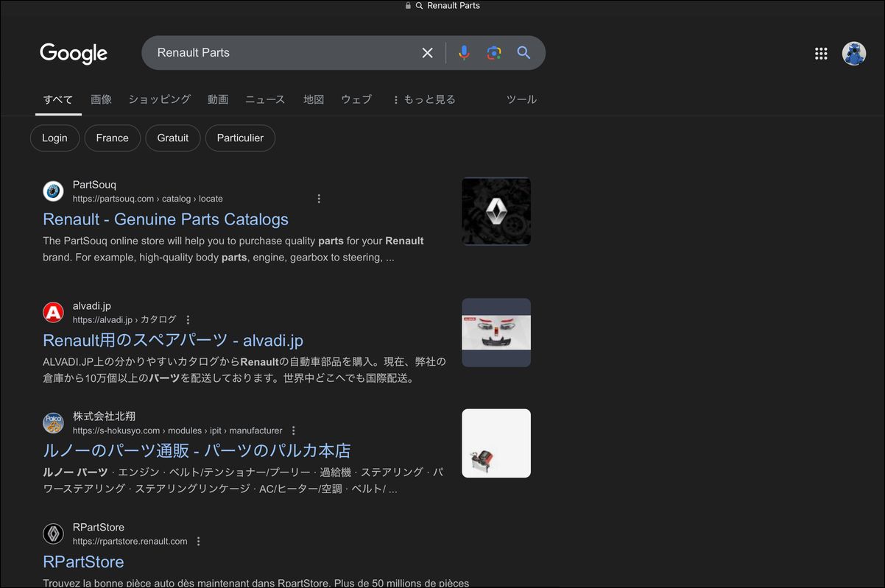Open more options for PartSouq result
Image resolution: width=885 pixels, height=588 pixels.
pos(319,199)
